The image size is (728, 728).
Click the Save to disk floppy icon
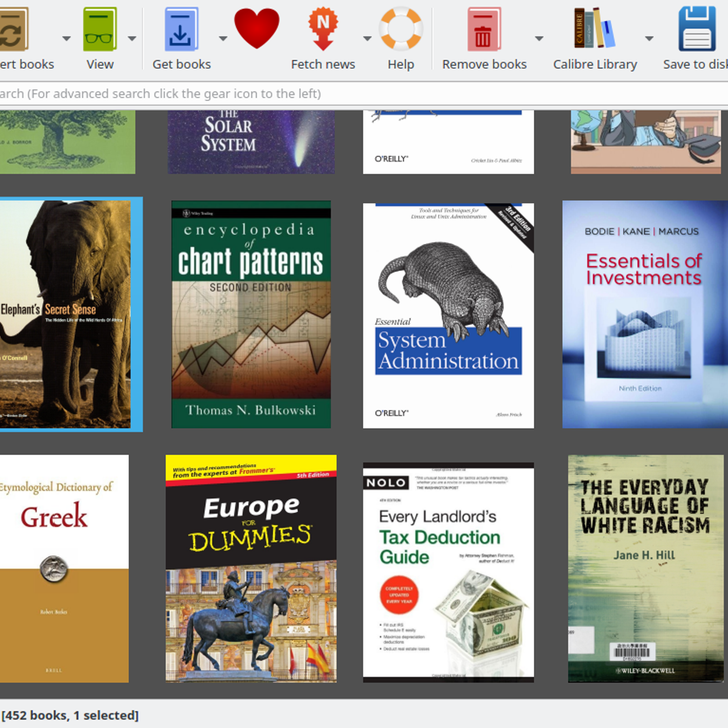697,28
